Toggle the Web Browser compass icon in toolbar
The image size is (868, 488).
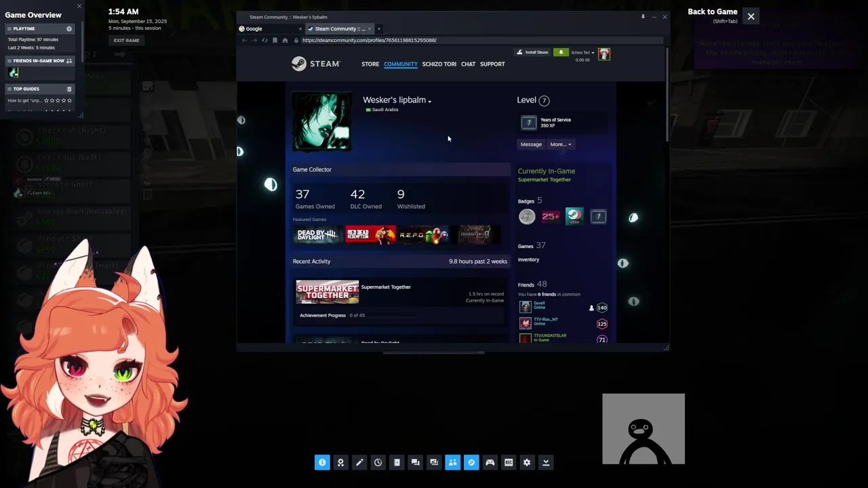[471, 462]
